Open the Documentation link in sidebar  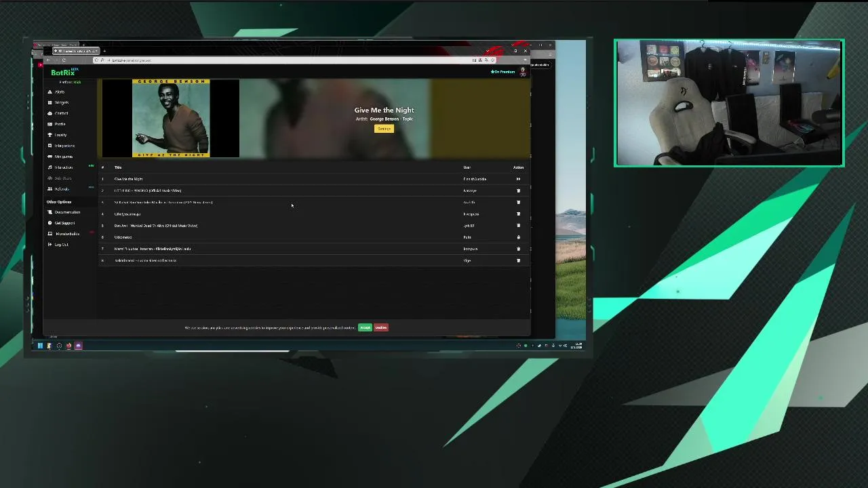(64, 212)
